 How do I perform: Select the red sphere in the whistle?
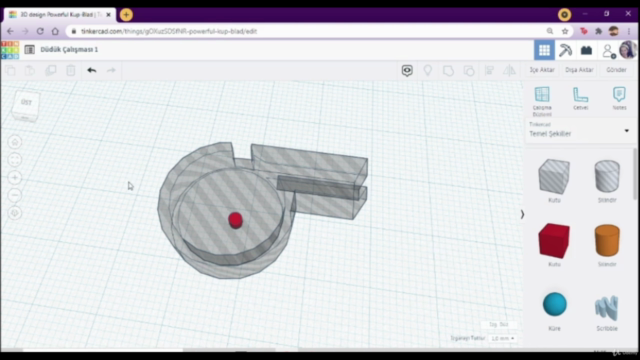235,220
